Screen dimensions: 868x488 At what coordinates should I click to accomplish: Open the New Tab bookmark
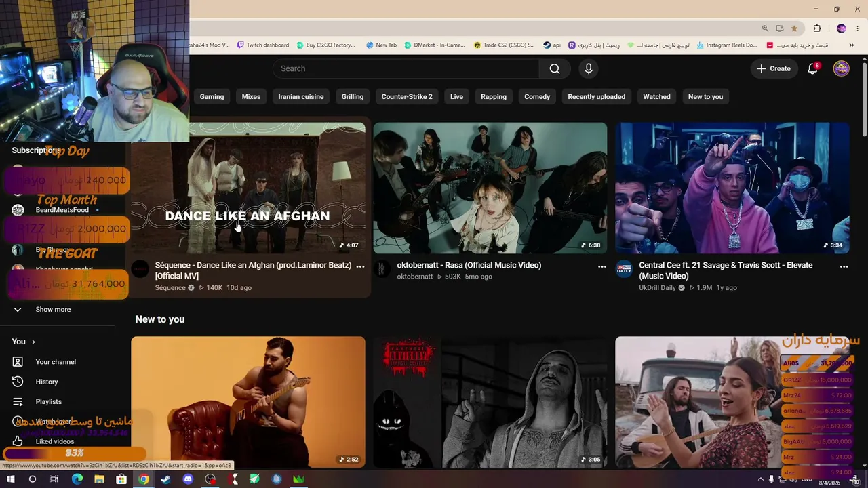pyautogui.click(x=381, y=45)
